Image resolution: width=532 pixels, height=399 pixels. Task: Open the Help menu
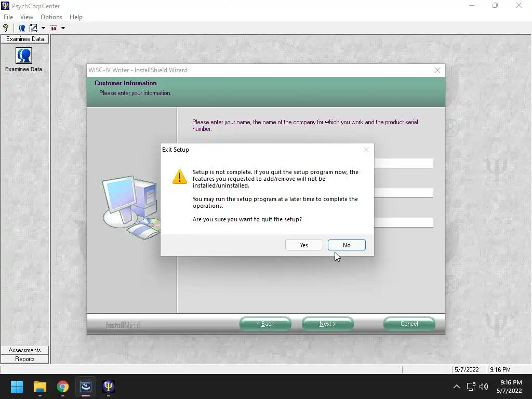coord(76,17)
